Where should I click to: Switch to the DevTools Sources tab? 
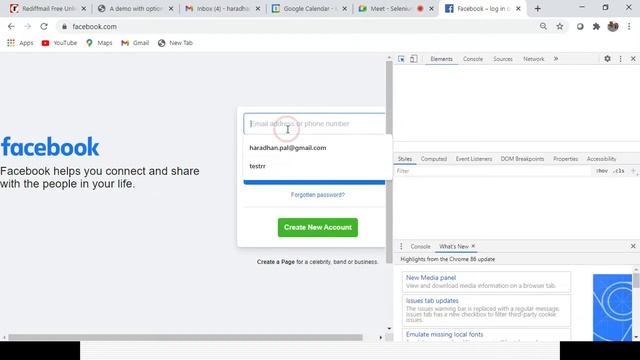[x=502, y=59]
